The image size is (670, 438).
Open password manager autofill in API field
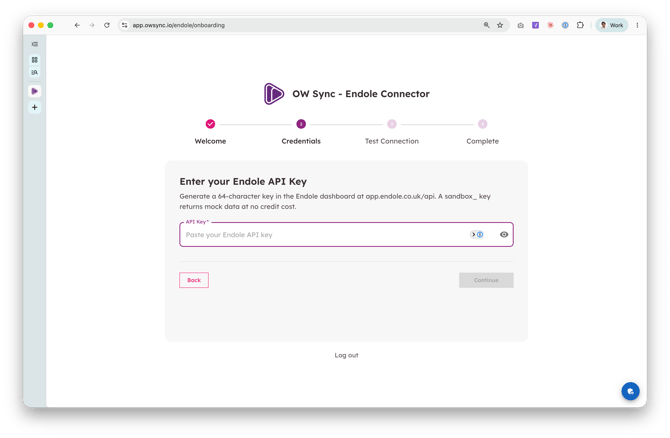477,235
